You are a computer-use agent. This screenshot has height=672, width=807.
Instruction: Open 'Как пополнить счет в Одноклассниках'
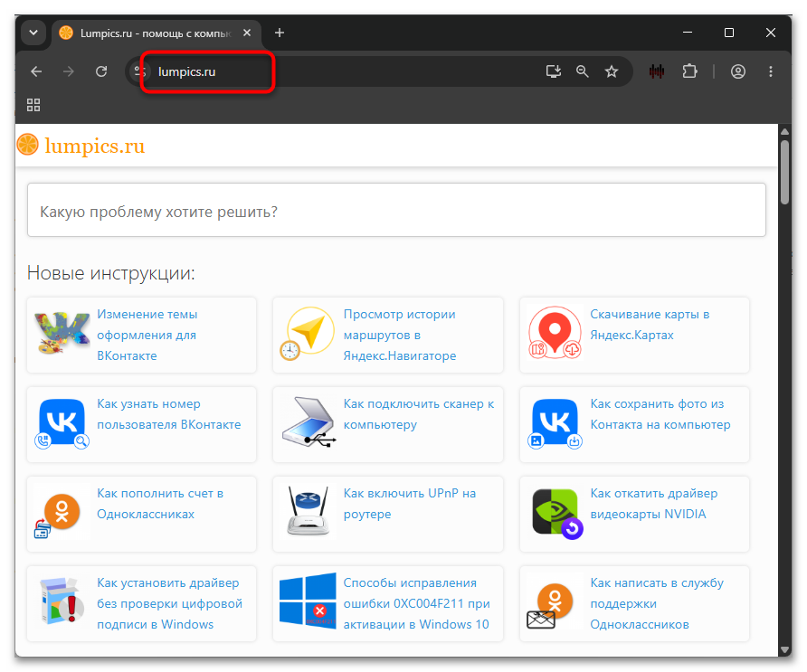(x=160, y=504)
